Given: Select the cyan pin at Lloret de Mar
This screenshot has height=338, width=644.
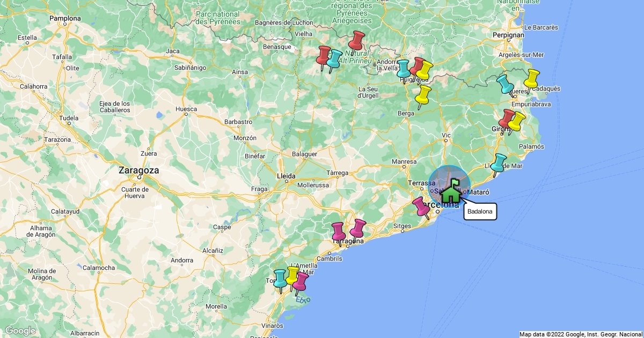Looking at the screenshot, I should point(499,163).
